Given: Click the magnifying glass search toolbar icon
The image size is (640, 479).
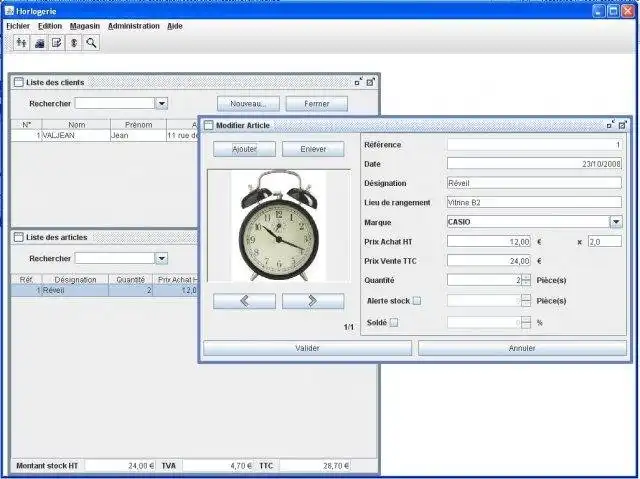Looking at the screenshot, I should click(91, 42).
